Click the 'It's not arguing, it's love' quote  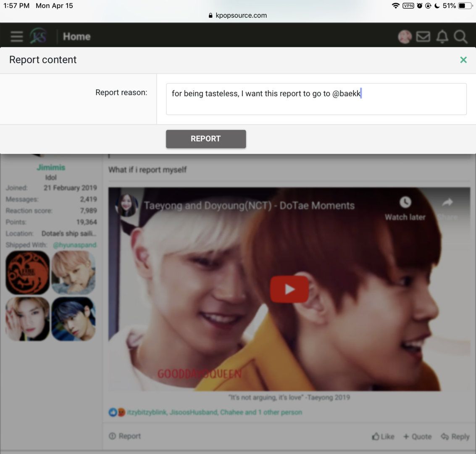289,397
